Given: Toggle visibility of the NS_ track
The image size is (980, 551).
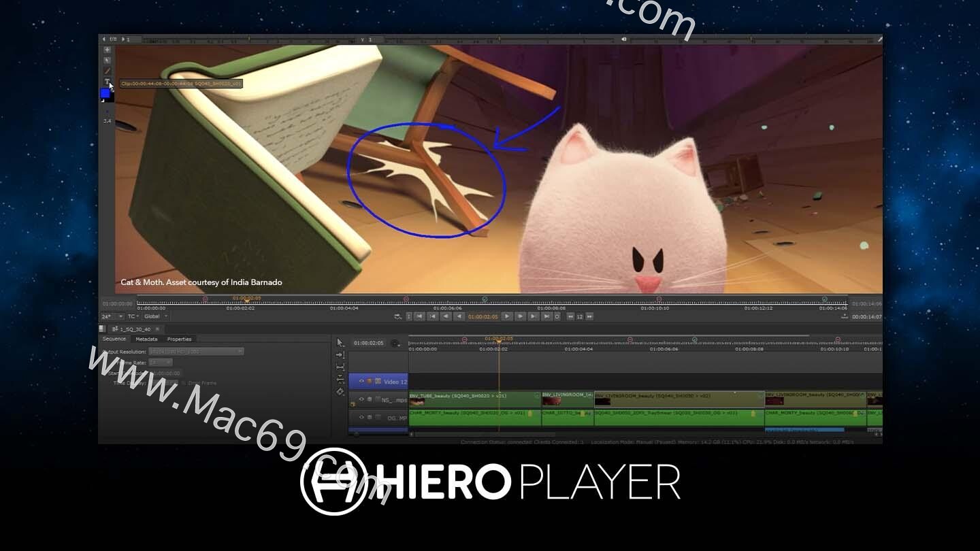Looking at the screenshot, I should tap(361, 399).
